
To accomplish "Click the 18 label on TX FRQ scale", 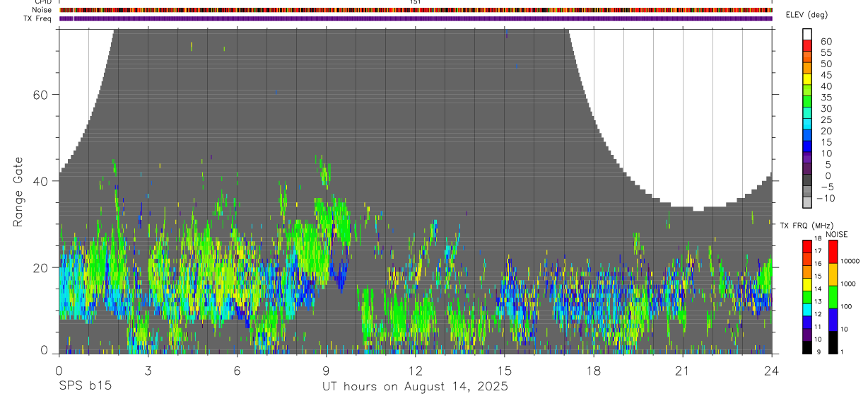I will (x=818, y=238).
